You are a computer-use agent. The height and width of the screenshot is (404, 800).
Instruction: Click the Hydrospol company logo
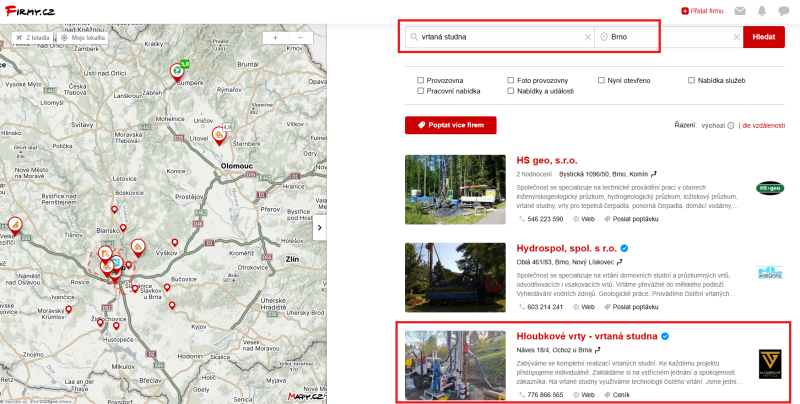coord(770,272)
